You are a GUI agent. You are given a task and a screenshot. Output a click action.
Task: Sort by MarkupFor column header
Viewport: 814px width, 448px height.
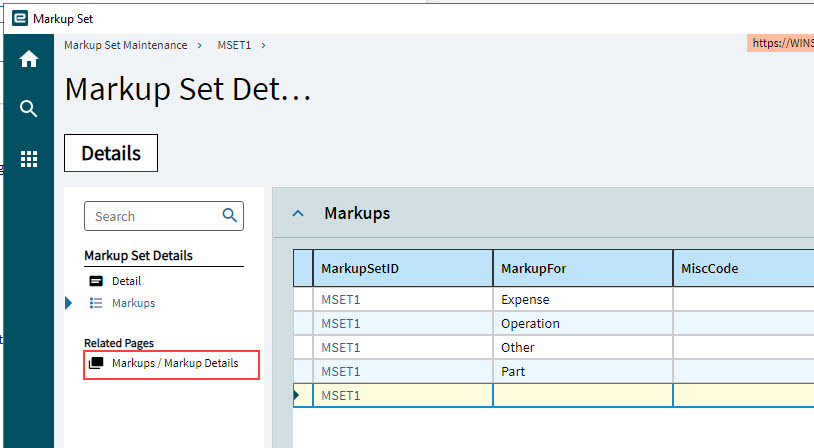coord(583,268)
